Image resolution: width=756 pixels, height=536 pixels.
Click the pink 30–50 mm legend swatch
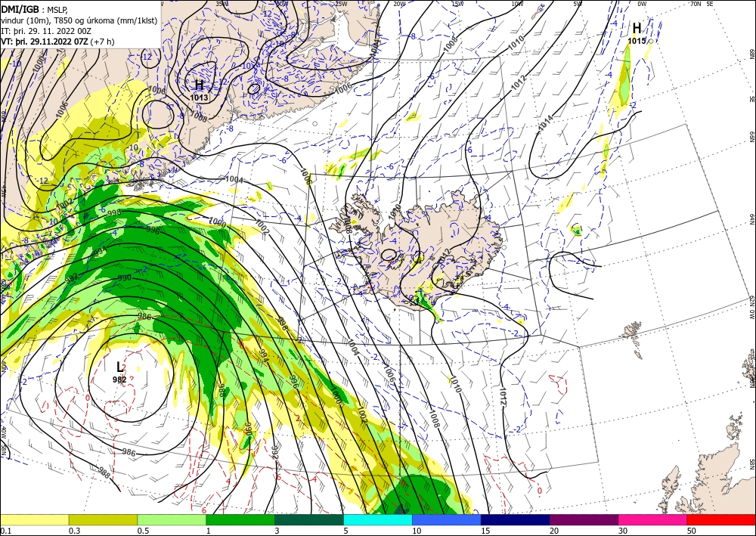[653, 520]
